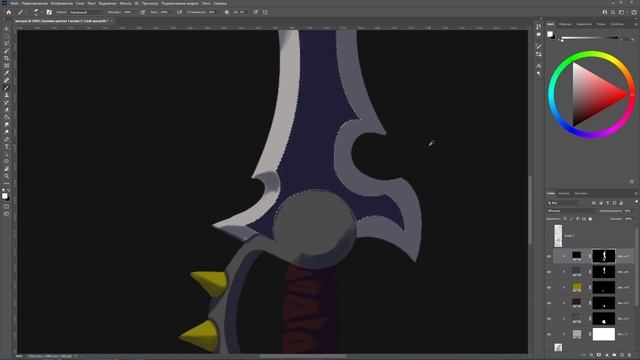Hide the bottom light gray fill layer
Image resolution: width=640 pixels, height=360 pixels.
point(549,334)
